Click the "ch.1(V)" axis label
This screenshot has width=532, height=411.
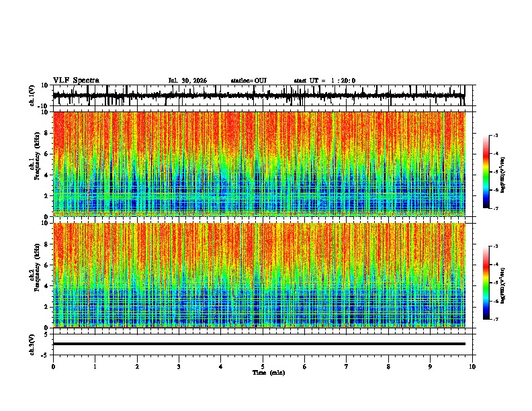pyautogui.click(x=32, y=95)
